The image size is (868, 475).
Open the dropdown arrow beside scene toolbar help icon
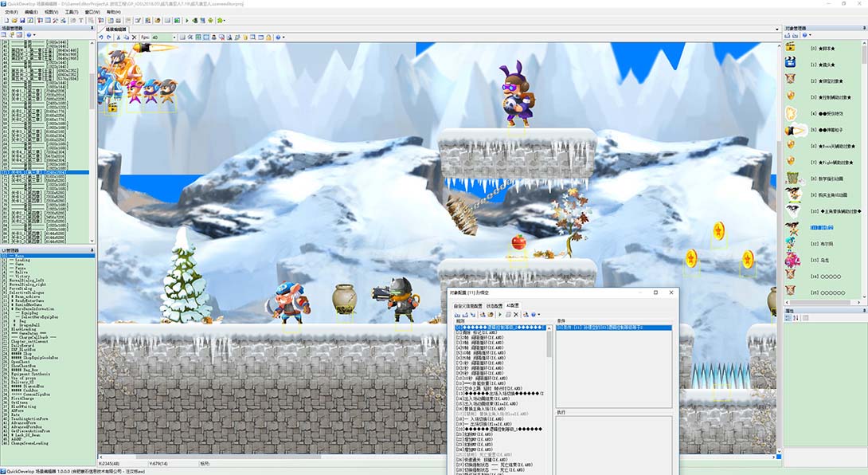283,37
